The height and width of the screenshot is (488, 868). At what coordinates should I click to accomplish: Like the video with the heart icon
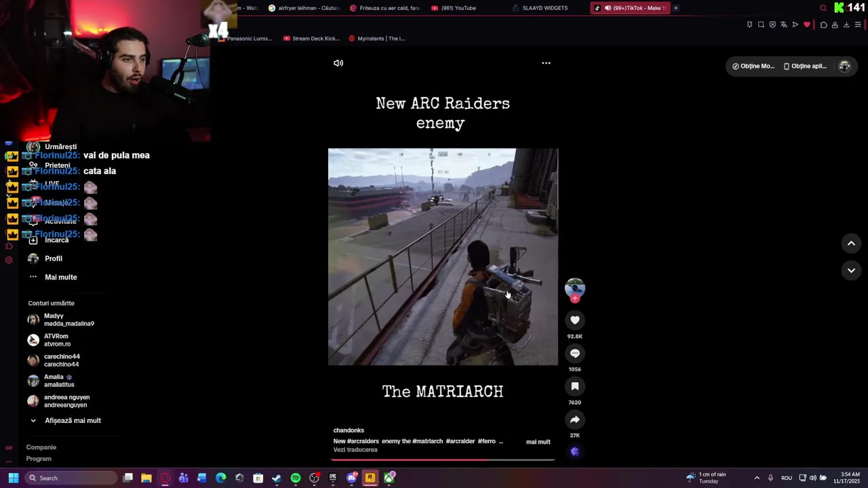pos(575,320)
